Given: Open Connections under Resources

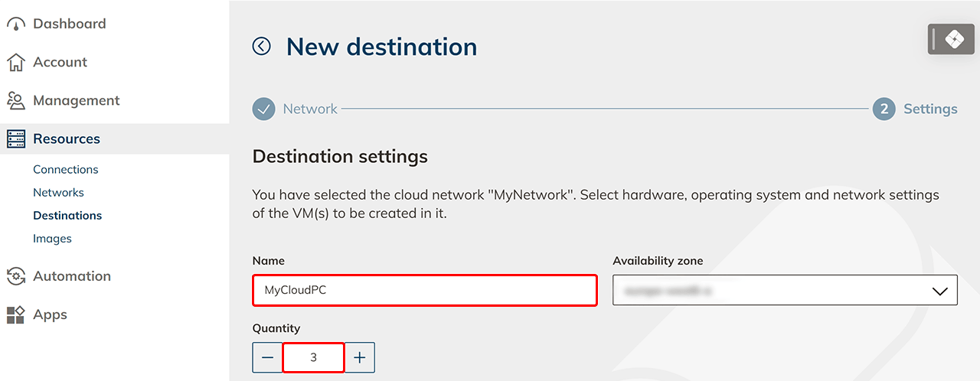Looking at the screenshot, I should pos(66,170).
